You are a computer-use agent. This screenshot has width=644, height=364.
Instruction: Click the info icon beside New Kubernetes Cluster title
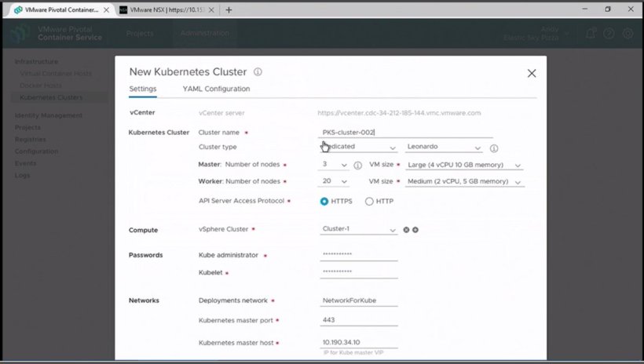click(x=258, y=72)
